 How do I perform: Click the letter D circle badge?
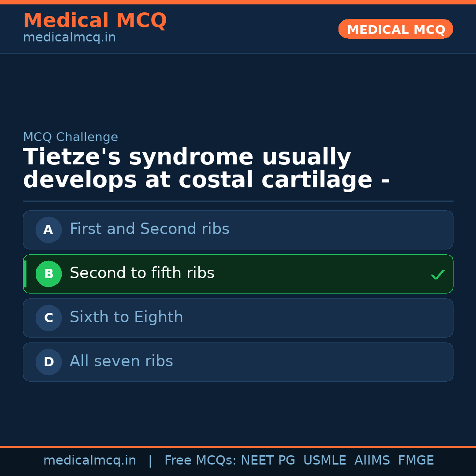point(48,362)
